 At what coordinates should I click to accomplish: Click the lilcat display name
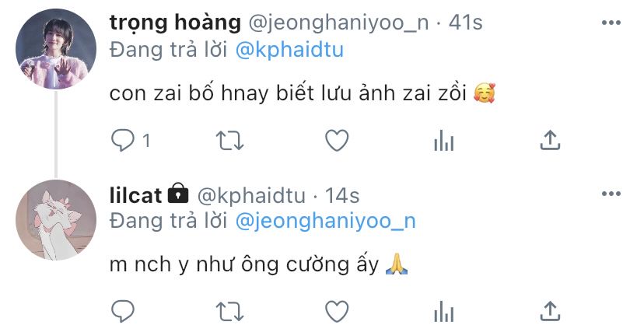pyautogui.click(x=135, y=195)
